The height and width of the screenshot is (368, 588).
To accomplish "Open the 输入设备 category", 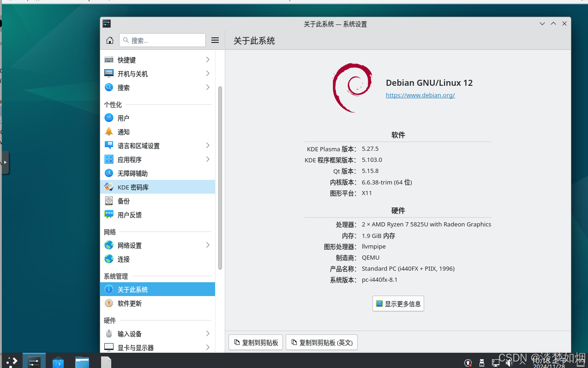I will coord(157,334).
